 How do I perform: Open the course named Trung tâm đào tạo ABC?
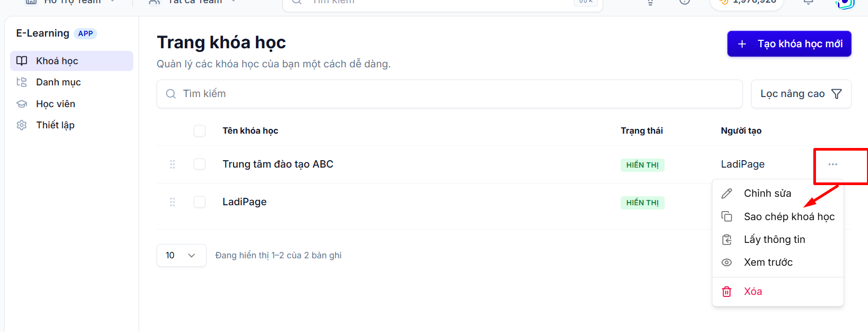tap(278, 164)
